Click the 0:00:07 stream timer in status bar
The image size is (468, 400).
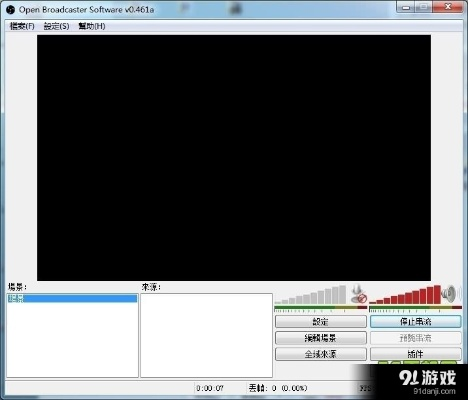click(x=210, y=388)
